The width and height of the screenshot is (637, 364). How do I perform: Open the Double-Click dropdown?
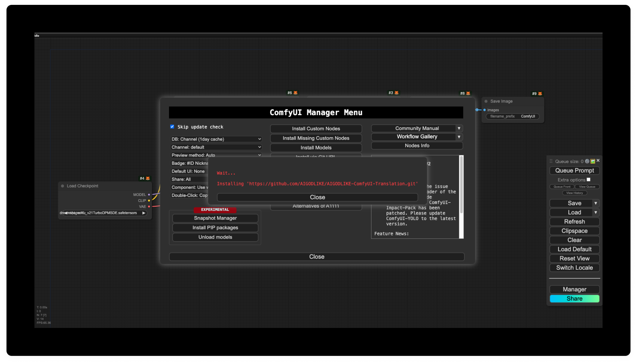[189, 195]
